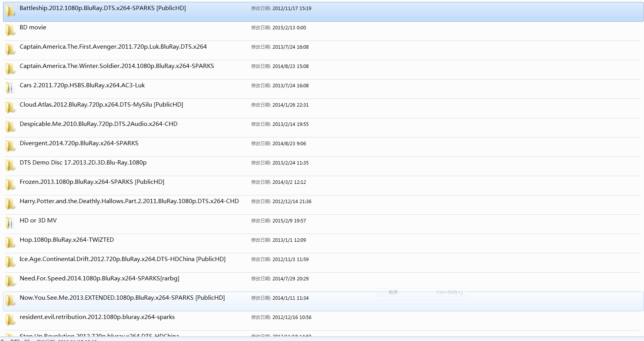Click the Ice.Age.Continental.Drift folder icon

click(x=10, y=262)
